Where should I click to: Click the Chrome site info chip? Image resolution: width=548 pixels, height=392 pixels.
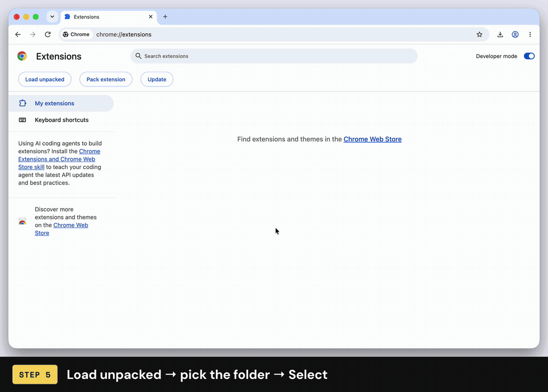point(76,34)
